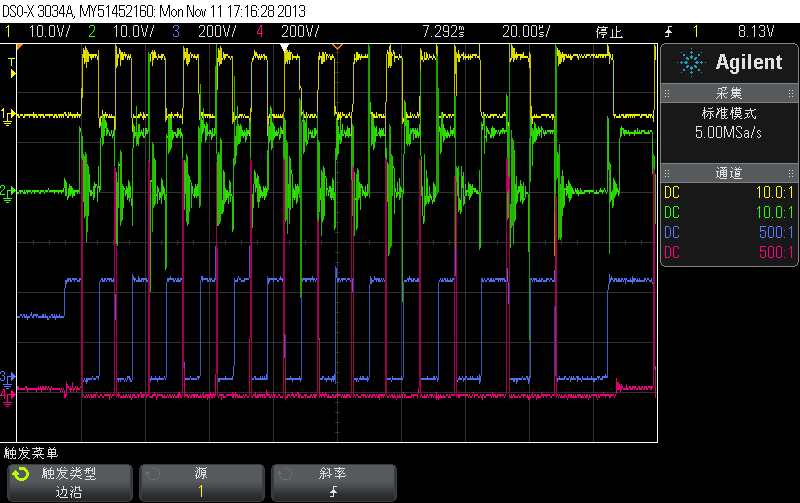Click the 通道 panel header
800x503 pixels.
tap(727, 173)
